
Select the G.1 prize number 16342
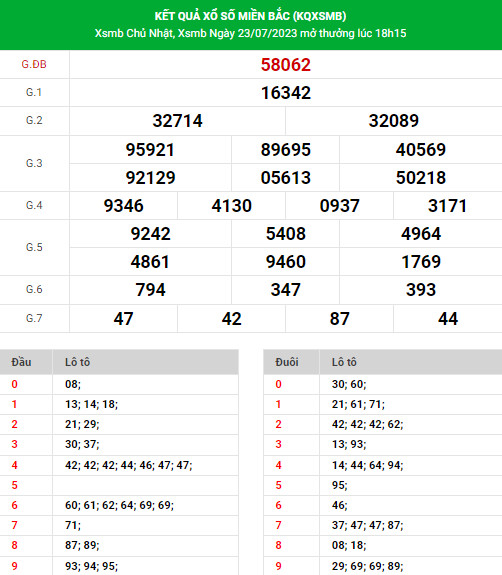click(286, 93)
